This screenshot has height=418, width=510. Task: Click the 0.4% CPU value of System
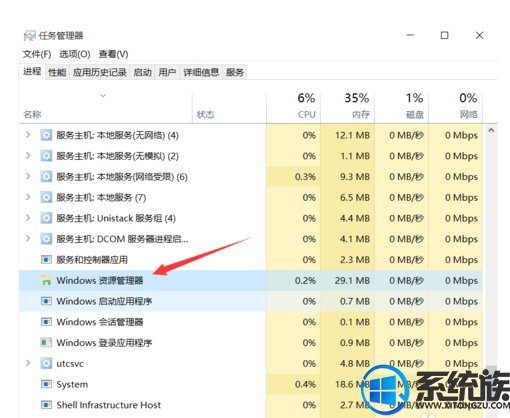(305, 384)
